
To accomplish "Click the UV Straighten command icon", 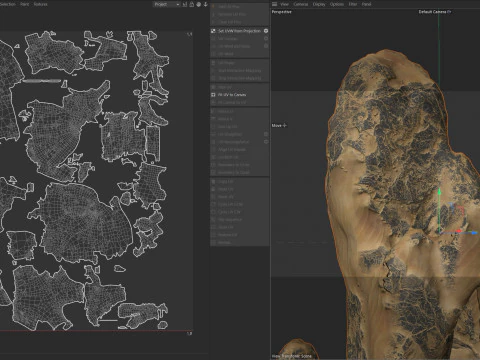I will (213, 134).
